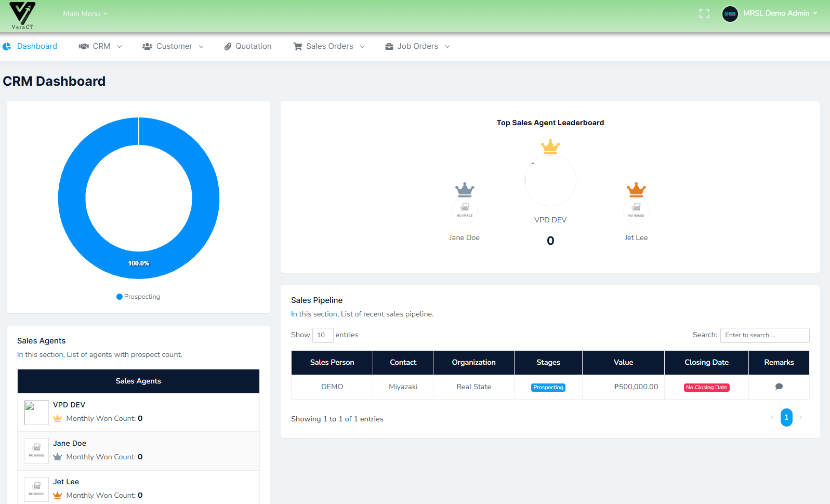Click Jane Doe's leaderboard photo placeholder
Viewport: 830px width, 504px height.
point(465,210)
